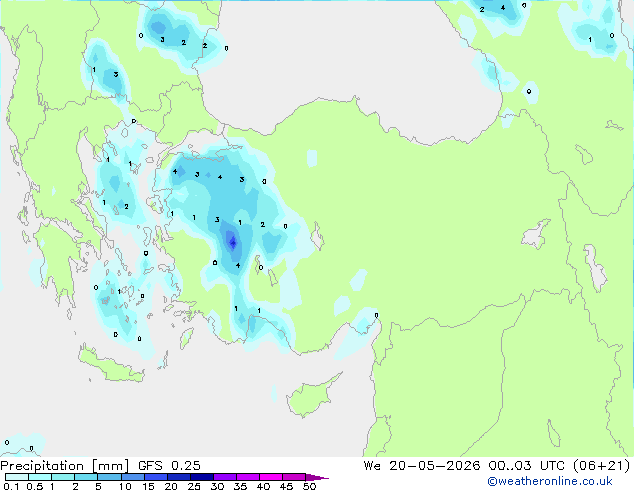Click the "GFS 0.25" model label

(x=169, y=466)
